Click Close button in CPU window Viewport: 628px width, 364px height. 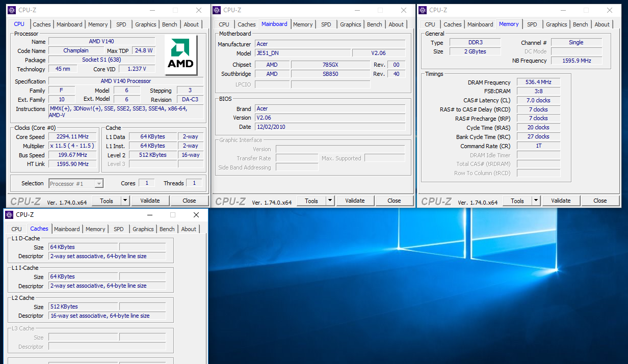click(x=189, y=201)
